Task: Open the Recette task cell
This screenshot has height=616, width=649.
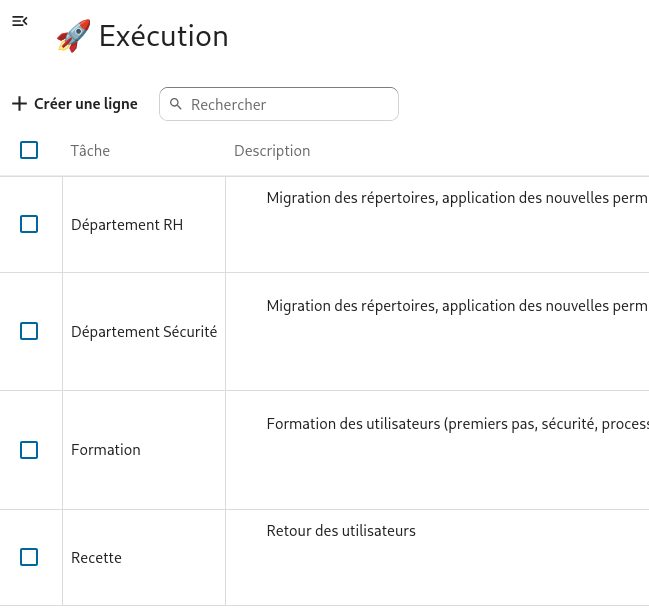Action: point(97,558)
